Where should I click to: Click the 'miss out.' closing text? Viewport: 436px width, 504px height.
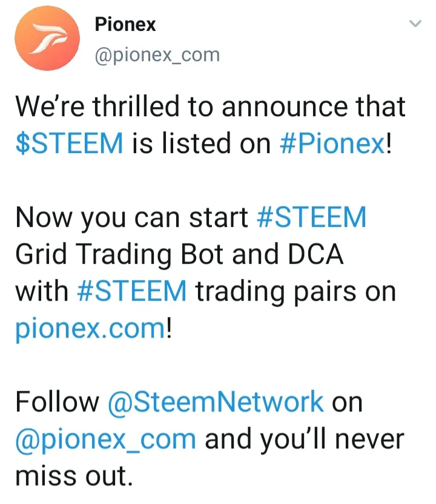point(74,476)
